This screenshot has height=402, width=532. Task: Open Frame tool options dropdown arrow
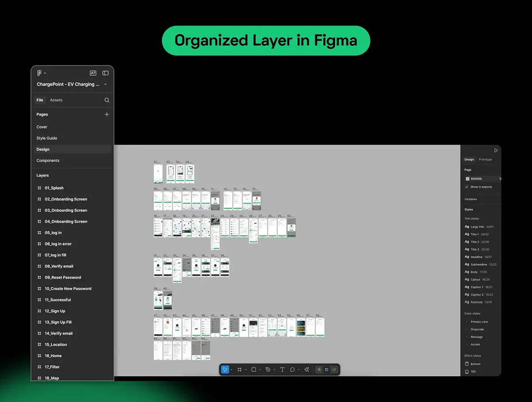[246, 370]
